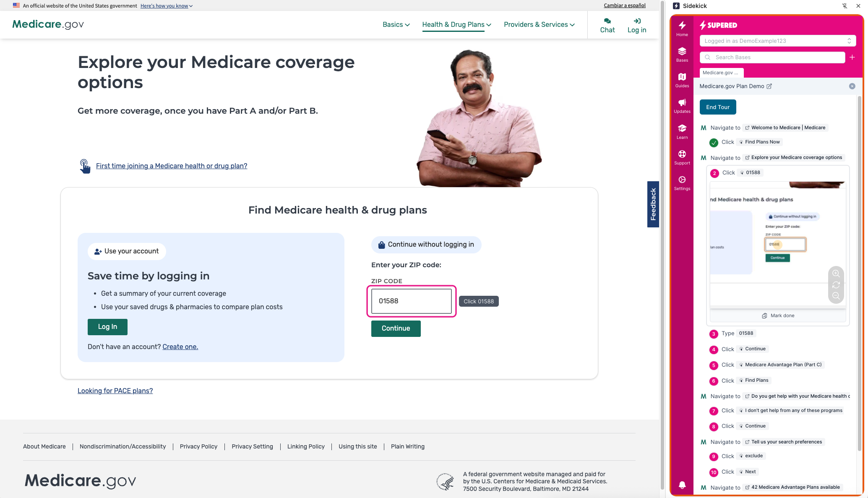Click Mark done under the step preview
Image resolution: width=868 pixels, height=498 pixels.
tap(778, 315)
